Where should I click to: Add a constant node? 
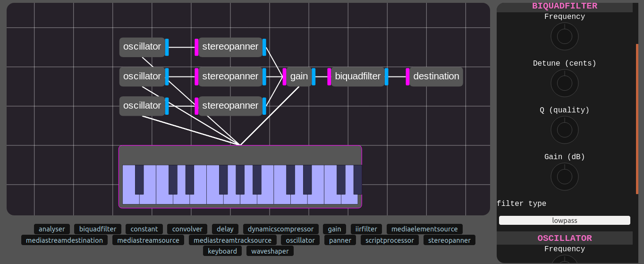point(144,229)
